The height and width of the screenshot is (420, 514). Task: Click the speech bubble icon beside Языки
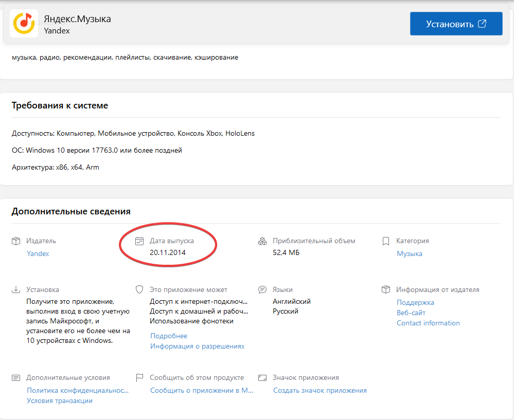tap(262, 290)
